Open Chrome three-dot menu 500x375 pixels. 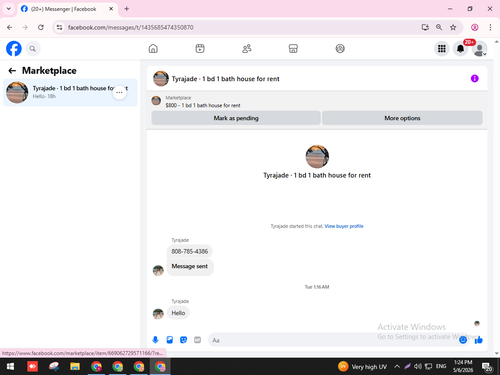pyautogui.click(x=490, y=27)
